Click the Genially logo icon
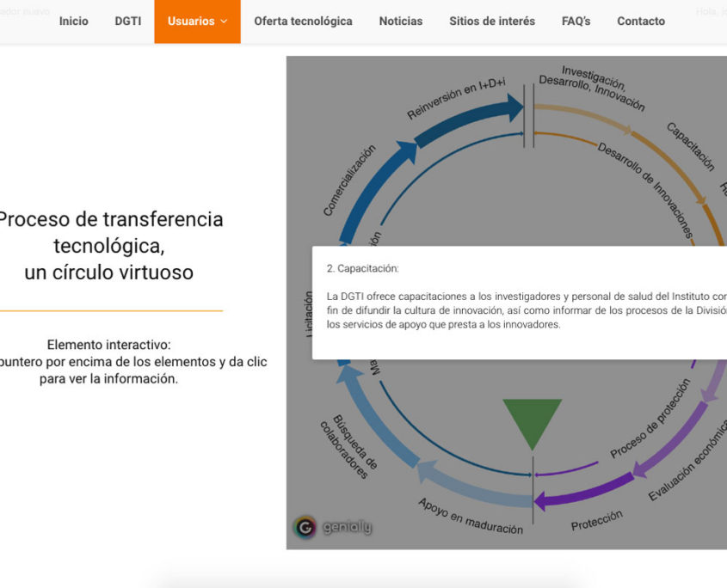The width and height of the screenshot is (727, 588). 305,526
